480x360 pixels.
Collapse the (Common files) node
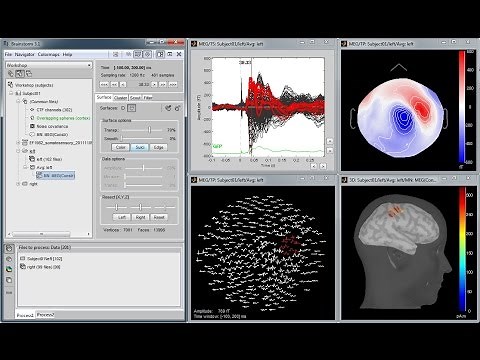18,101
